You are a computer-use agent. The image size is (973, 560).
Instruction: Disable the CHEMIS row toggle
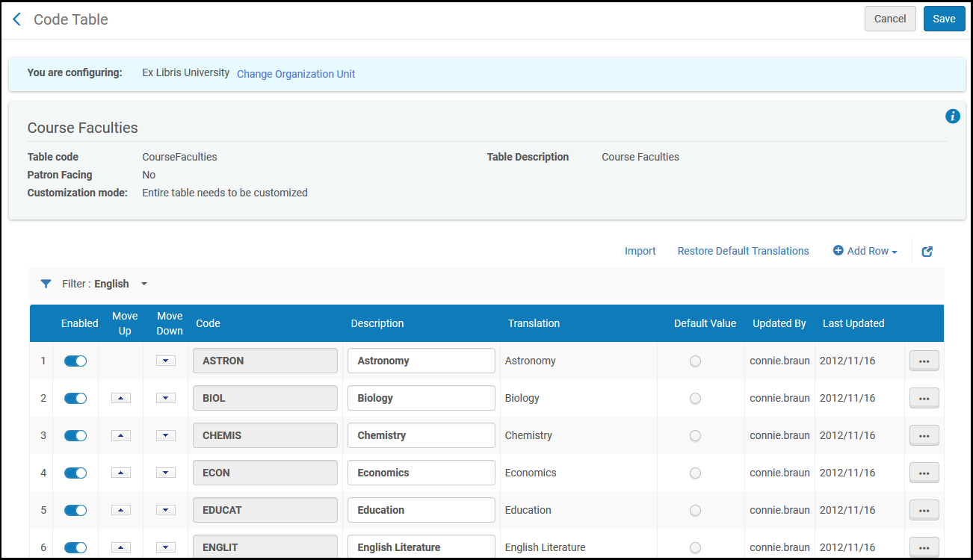tap(75, 435)
